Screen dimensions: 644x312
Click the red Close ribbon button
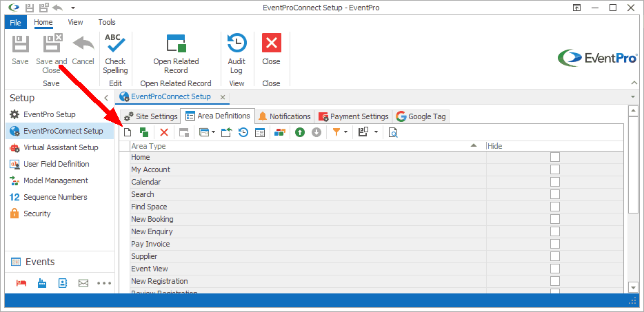(271, 50)
